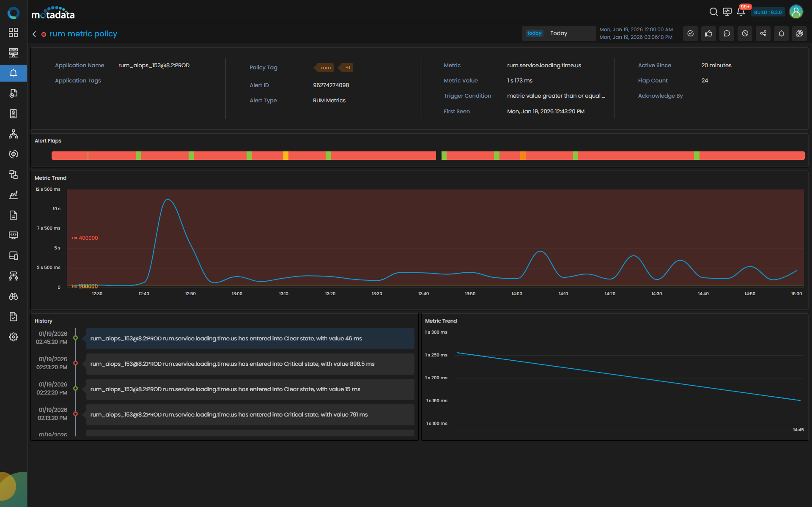The image size is (812, 507).
Task: Open Dashboard grid icon in sidebar
Action: (x=14, y=33)
